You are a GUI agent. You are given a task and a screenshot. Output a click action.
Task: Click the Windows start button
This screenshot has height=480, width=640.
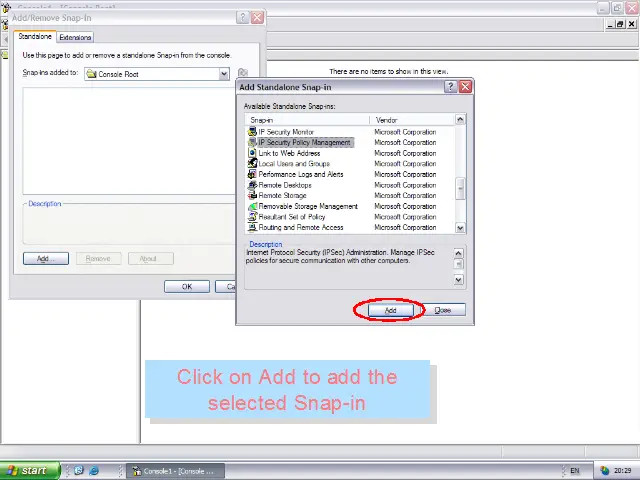click(x=30, y=471)
